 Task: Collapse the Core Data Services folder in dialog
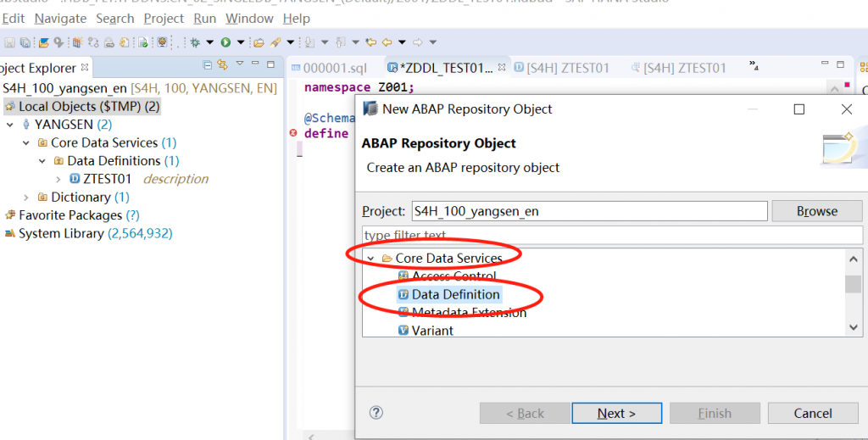tap(370, 258)
